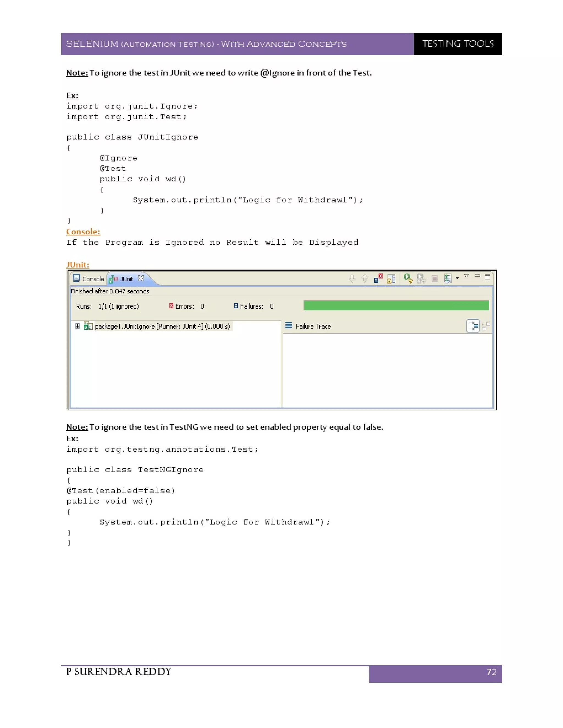563x728 pixels.
Task: Click the Rerun Test icon
Action: pos(408,278)
